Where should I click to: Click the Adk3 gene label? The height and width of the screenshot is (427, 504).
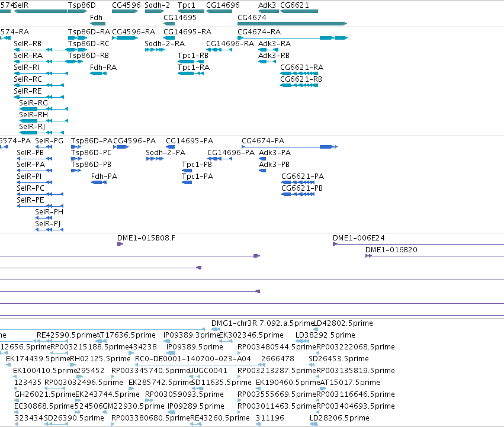[x=267, y=5]
